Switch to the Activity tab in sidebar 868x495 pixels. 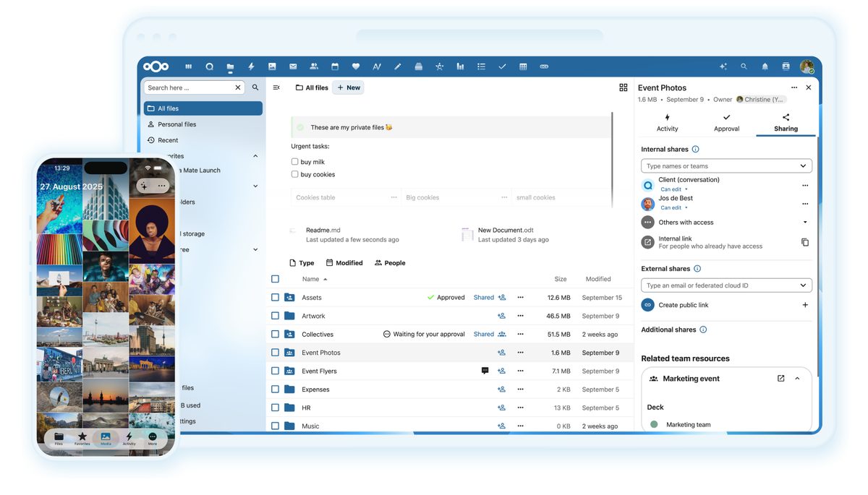(667, 123)
